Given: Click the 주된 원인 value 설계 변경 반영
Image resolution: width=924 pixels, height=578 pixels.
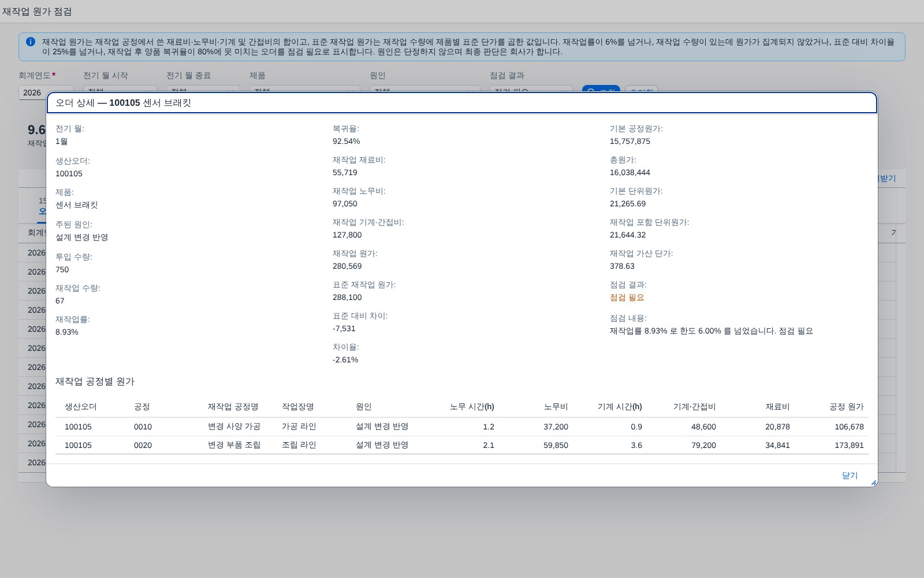Looking at the screenshot, I should point(81,237).
